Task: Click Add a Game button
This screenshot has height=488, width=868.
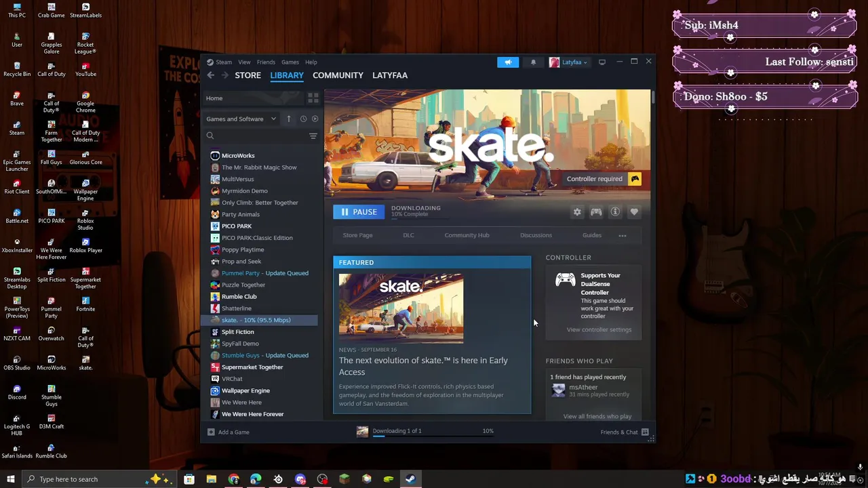Action: [x=229, y=432]
